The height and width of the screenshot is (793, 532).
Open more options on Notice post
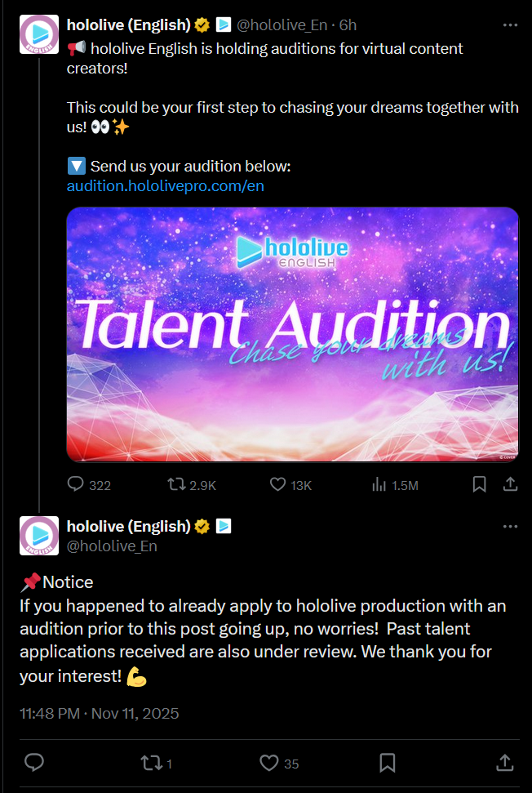(510, 527)
